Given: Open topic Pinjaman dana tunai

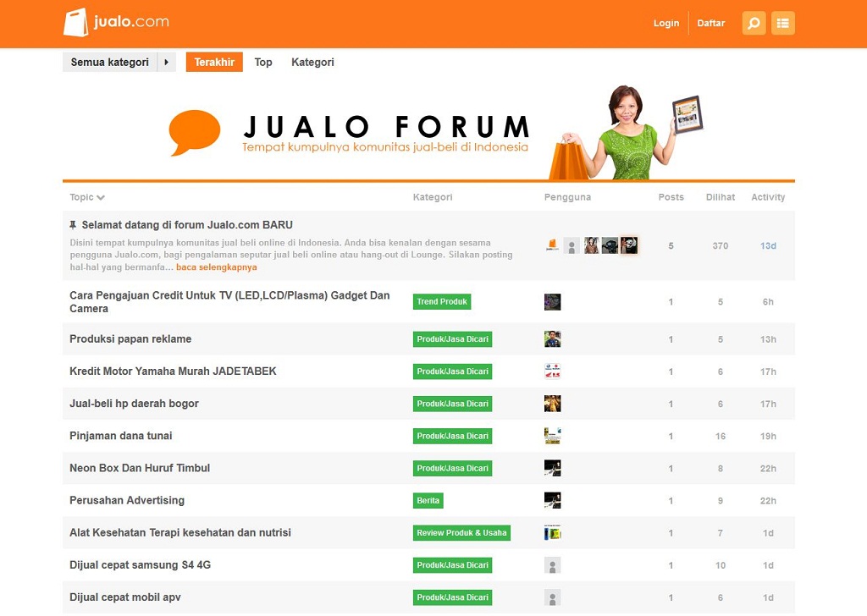Looking at the screenshot, I should click(120, 436).
